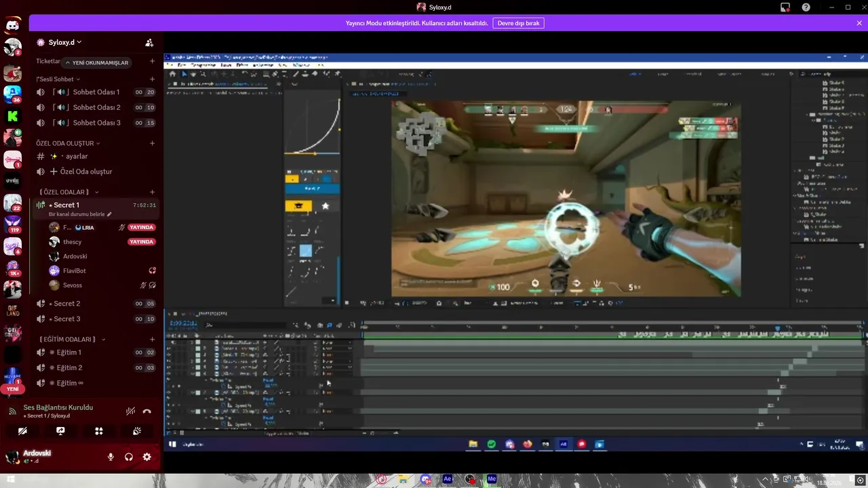The width and height of the screenshot is (868, 488).
Task: Open the Discord help icon
Action: pyautogui.click(x=806, y=7)
